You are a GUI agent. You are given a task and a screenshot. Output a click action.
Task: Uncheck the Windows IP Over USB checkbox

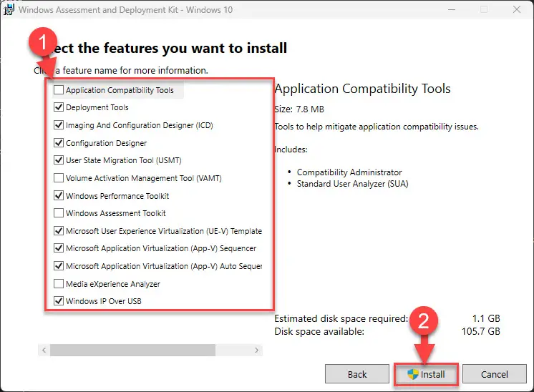tap(59, 301)
